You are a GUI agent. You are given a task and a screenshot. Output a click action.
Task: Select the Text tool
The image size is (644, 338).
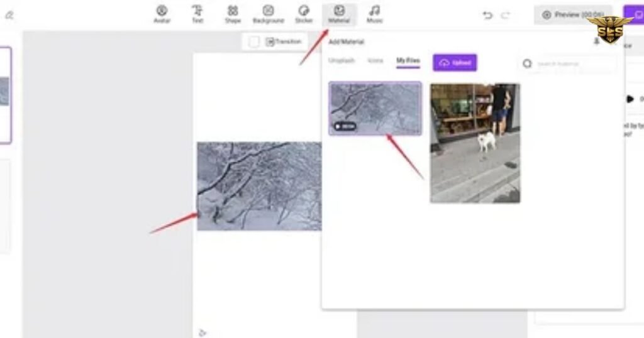click(197, 14)
